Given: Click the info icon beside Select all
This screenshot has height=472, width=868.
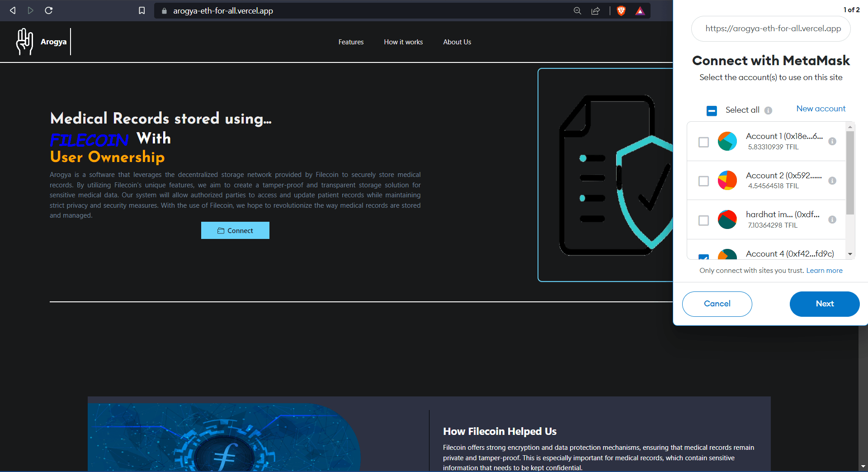Looking at the screenshot, I should (768, 110).
